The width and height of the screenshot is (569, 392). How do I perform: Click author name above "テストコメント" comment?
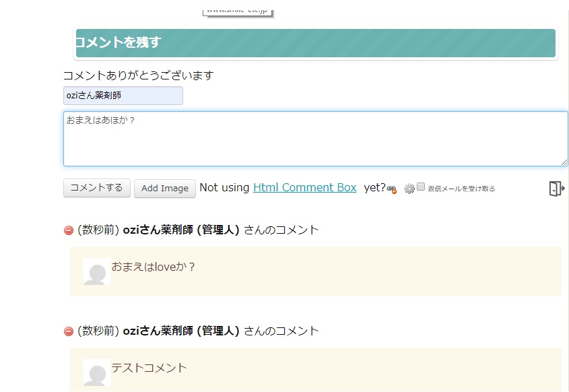click(180, 331)
